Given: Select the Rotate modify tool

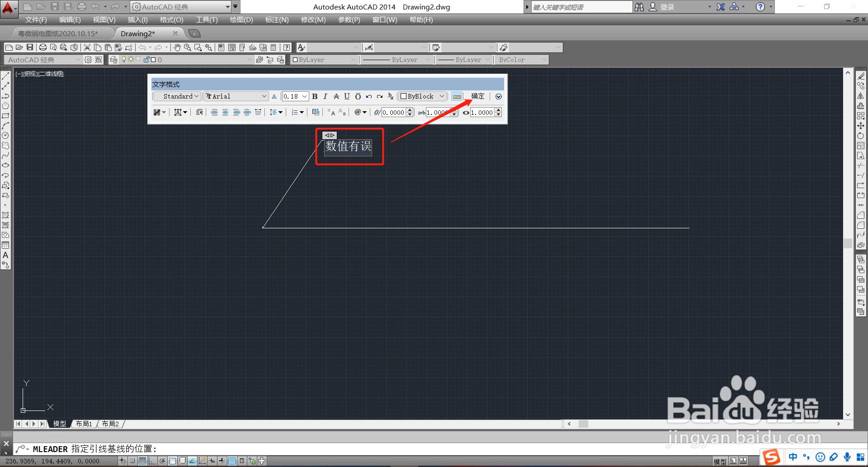Looking at the screenshot, I should coord(861,136).
